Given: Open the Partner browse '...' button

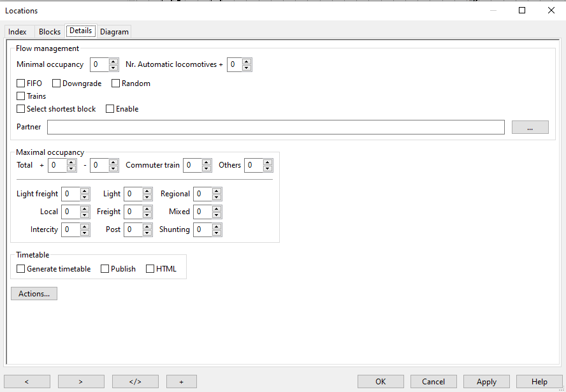Looking at the screenshot, I should tap(530, 127).
